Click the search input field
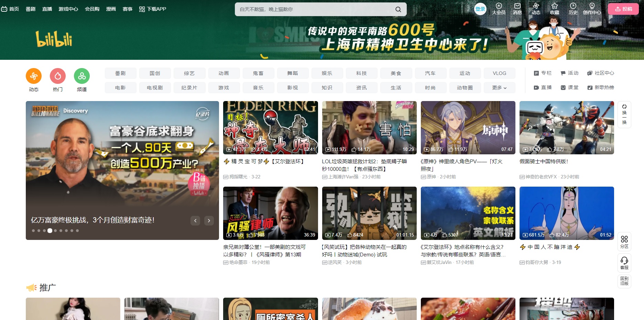This screenshot has width=644, height=320. (x=315, y=9)
